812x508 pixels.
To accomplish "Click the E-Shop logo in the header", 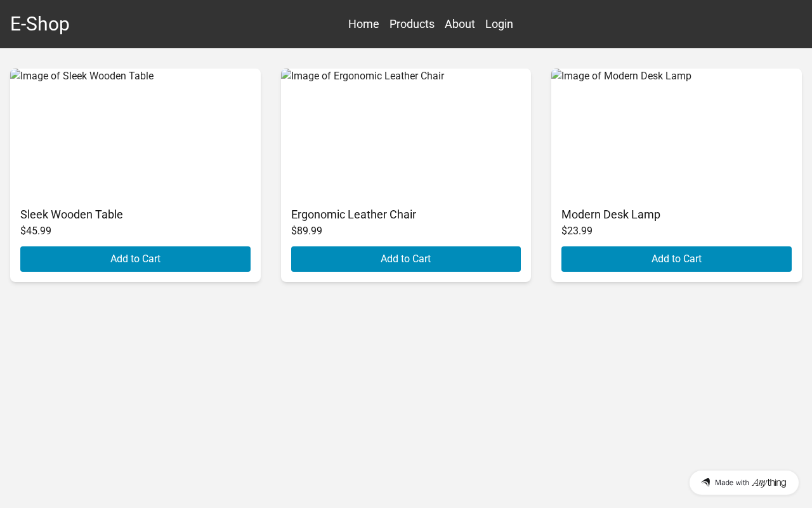I will pyautogui.click(x=40, y=24).
